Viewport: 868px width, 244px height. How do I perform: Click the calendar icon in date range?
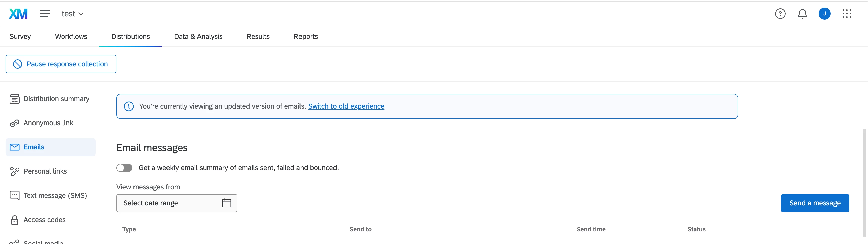[x=226, y=203]
